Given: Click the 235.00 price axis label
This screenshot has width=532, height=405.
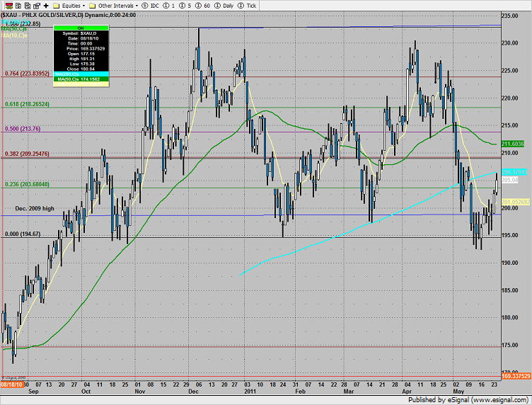Looking at the screenshot, I should tap(510, 16).
